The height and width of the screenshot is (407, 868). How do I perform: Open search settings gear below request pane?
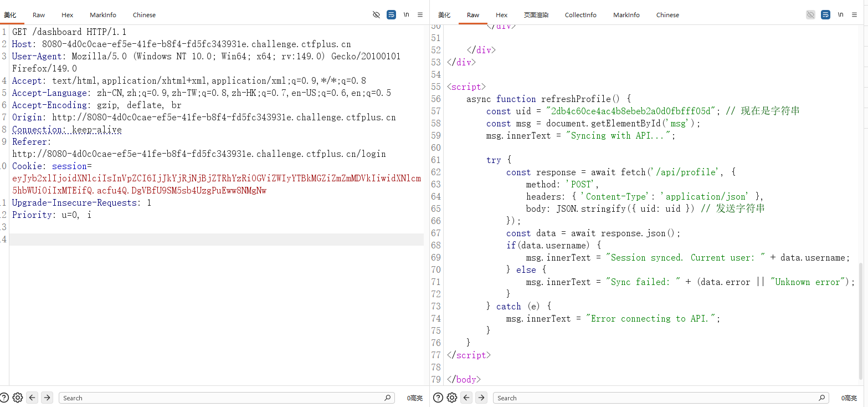pos(18,398)
